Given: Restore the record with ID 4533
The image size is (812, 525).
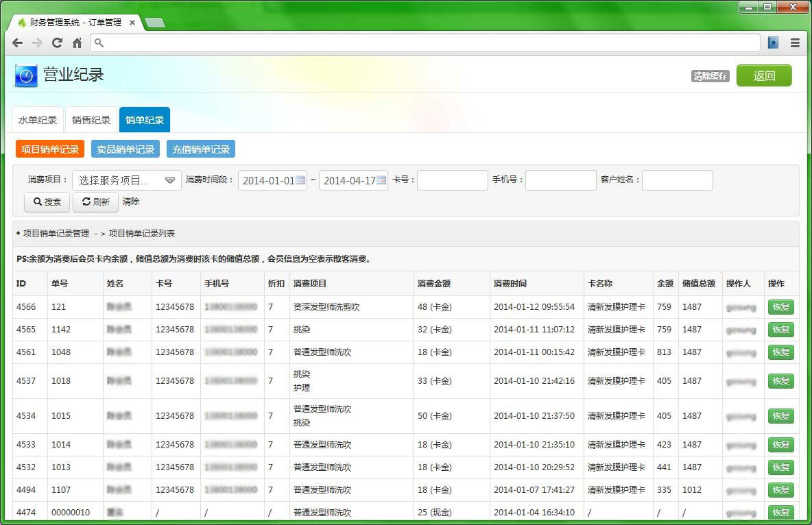Looking at the screenshot, I should (781, 445).
